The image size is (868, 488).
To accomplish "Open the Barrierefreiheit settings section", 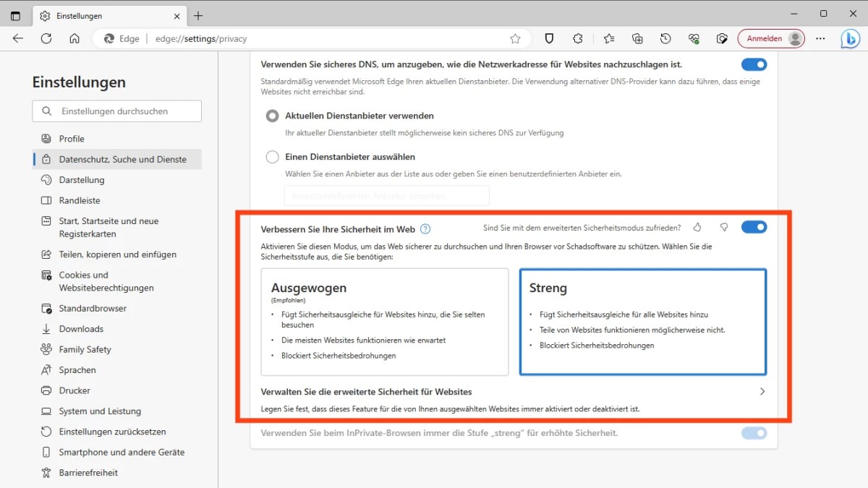I will [117, 473].
